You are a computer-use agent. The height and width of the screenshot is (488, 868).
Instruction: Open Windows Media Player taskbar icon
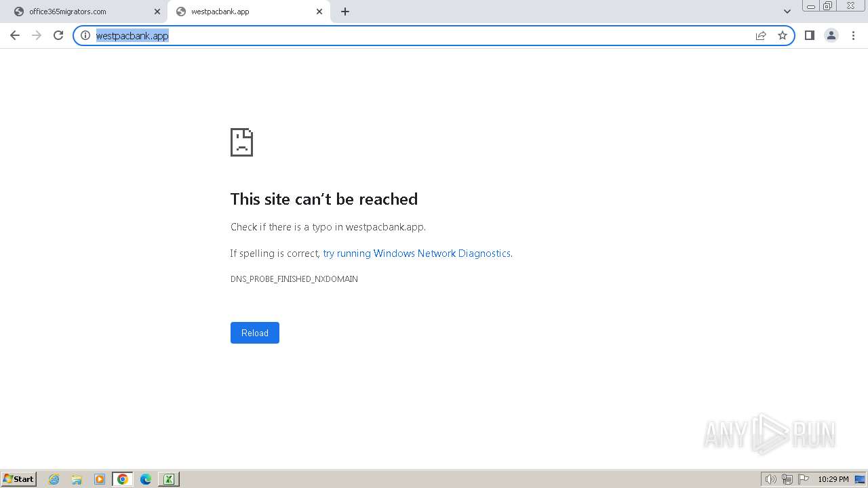tap(100, 479)
